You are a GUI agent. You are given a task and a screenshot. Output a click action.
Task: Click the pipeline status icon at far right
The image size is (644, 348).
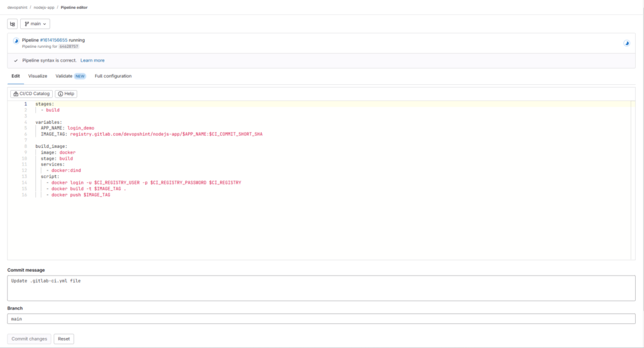627,43
